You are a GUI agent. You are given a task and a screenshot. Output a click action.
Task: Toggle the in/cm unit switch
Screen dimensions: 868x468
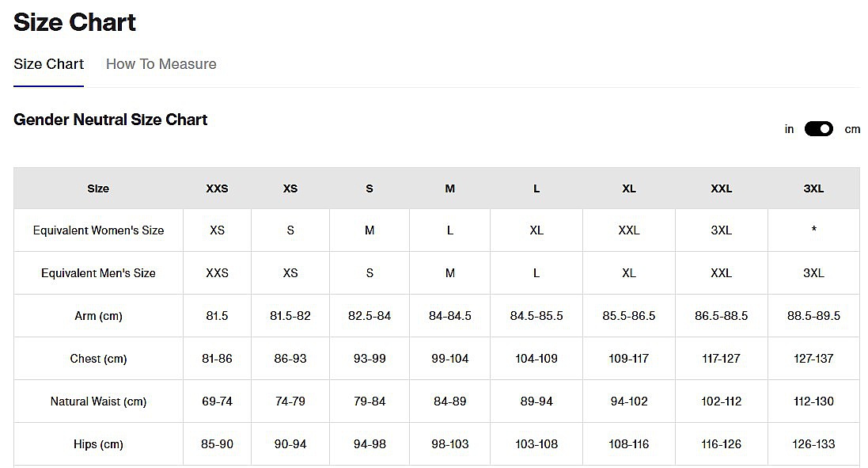(818, 129)
